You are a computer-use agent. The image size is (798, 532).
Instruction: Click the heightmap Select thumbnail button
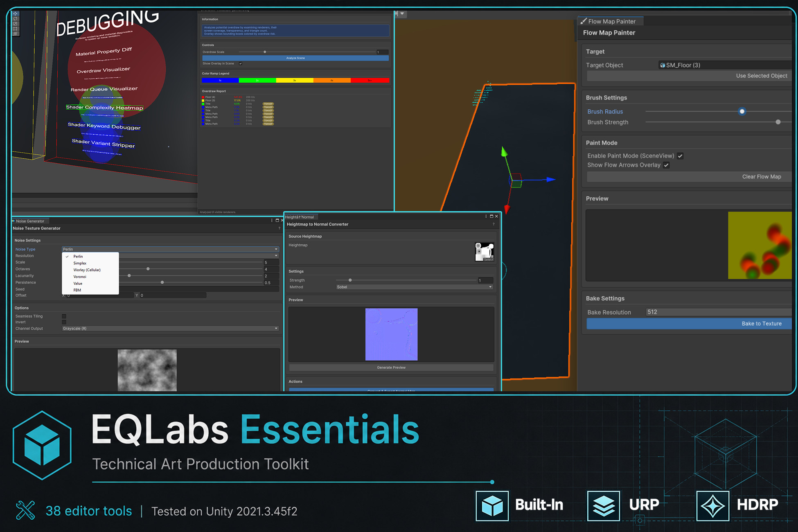pyautogui.click(x=489, y=259)
